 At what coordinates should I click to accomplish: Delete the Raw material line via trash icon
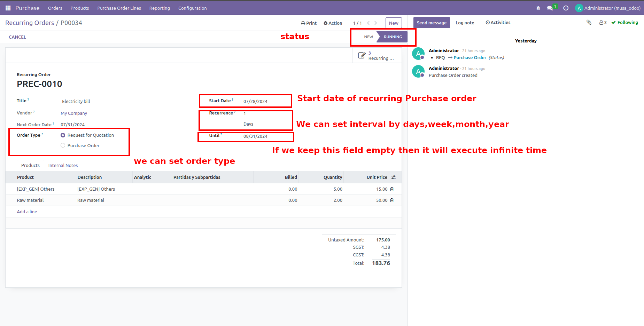(x=391, y=200)
